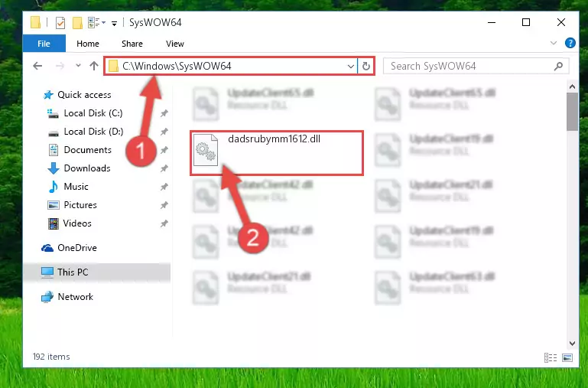This screenshot has height=388, width=588.
Task: Click the search magnifier icon
Action: click(558, 67)
